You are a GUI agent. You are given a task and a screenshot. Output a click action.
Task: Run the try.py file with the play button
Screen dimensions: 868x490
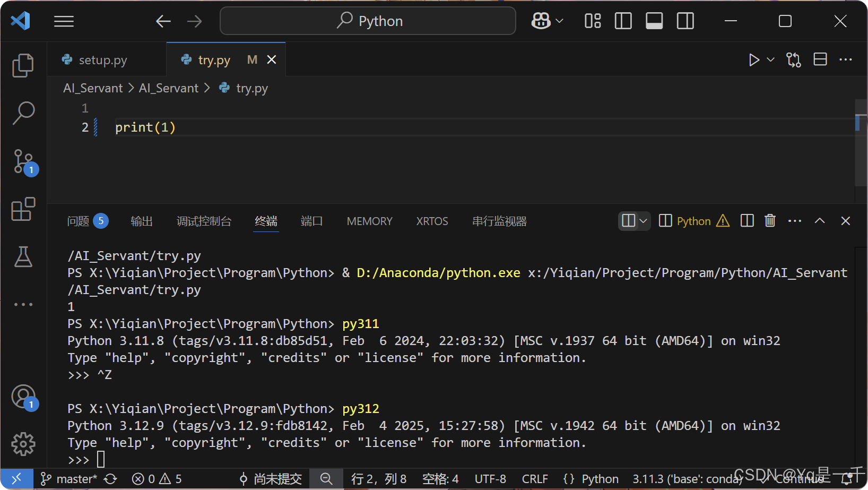point(753,59)
